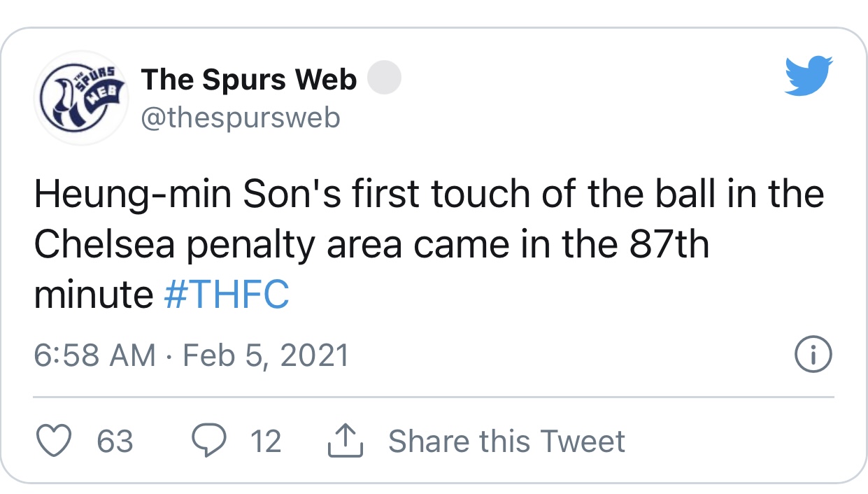Click the tweet text starting Heung-min Son's
This screenshot has width=868, height=494.
429,244
